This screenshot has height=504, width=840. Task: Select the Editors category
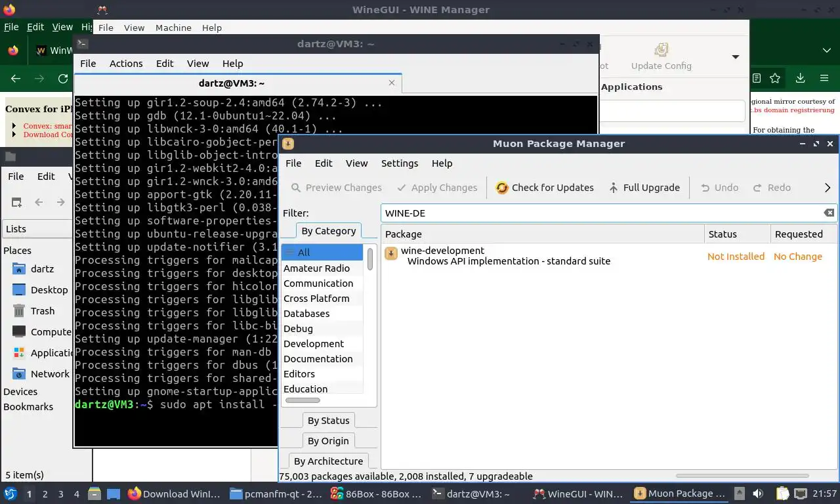[x=322, y=374]
